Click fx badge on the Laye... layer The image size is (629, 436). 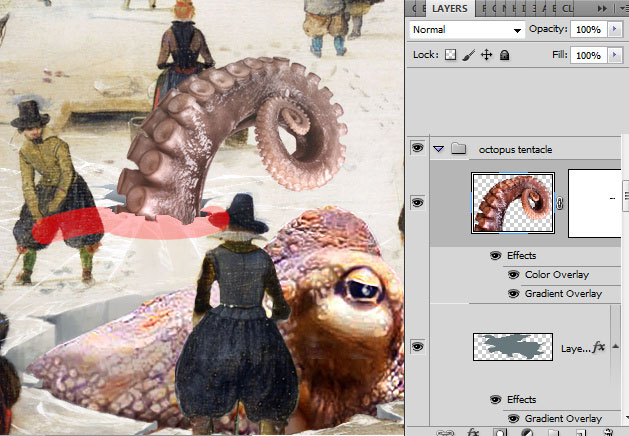click(599, 347)
